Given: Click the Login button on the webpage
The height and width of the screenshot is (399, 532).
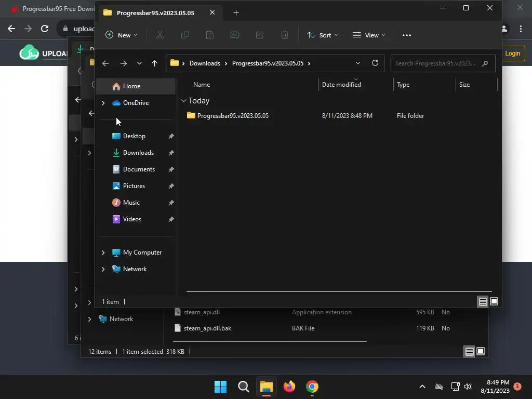Looking at the screenshot, I should tap(512, 54).
